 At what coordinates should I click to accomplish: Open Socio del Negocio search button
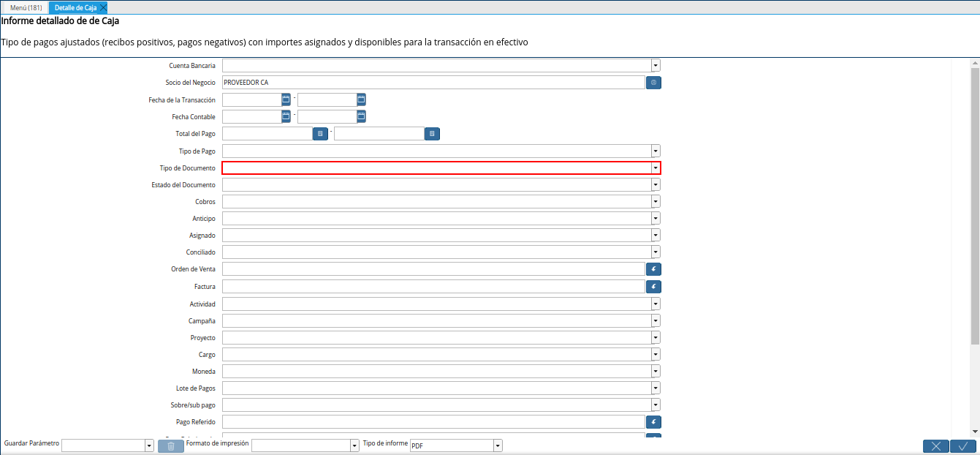(653, 83)
